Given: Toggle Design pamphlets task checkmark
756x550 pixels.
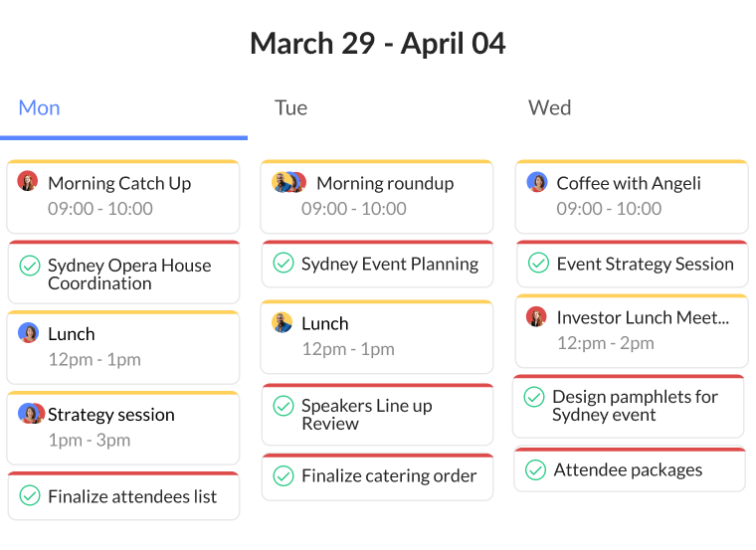Looking at the screenshot, I should tap(534, 397).
